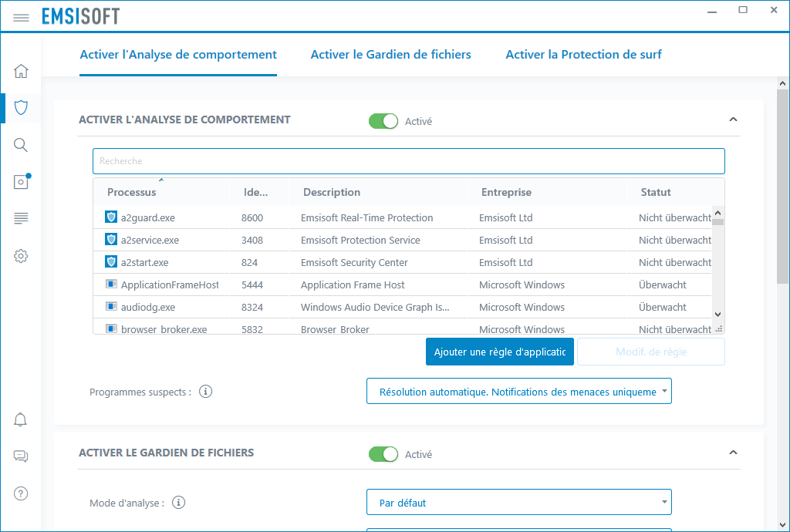The width and height of the screenshot is (790, 532).
Task: Open the Quarantine icon in sidebar
Action: click(x=22, y=181)
